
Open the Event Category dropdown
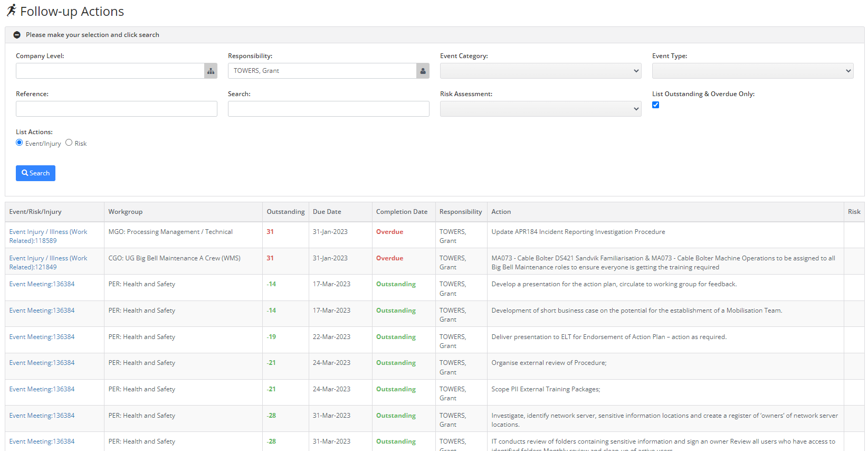[540, 71]
